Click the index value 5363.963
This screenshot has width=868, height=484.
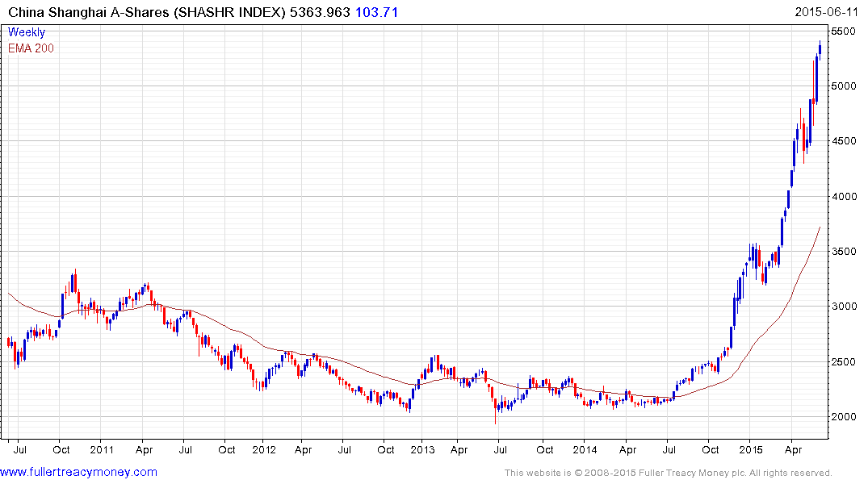[x=320, y=12]
